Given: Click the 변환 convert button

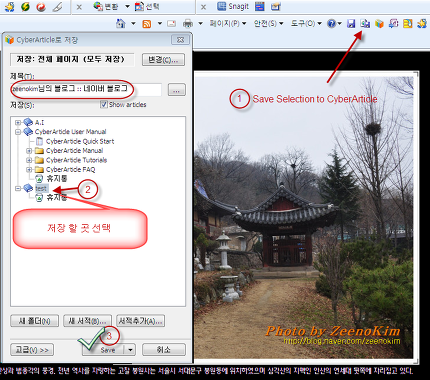Looking at the screenshot, I should coord(106,6).
